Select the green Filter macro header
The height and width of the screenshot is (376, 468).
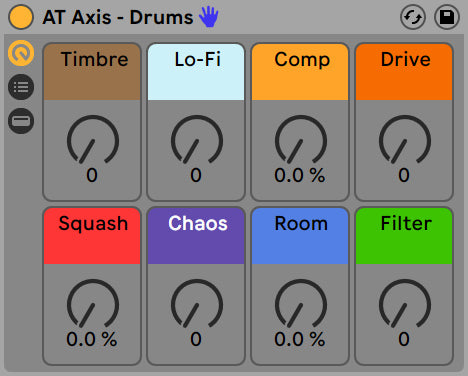[x=404, y=236]
